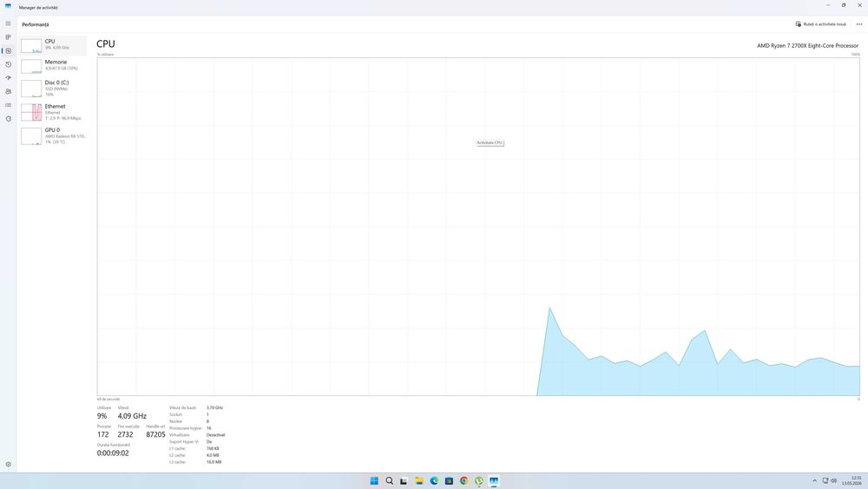Click the Dezactivat virtualization value
Screen dimensions: 868x489
click(x=216, y=435)
